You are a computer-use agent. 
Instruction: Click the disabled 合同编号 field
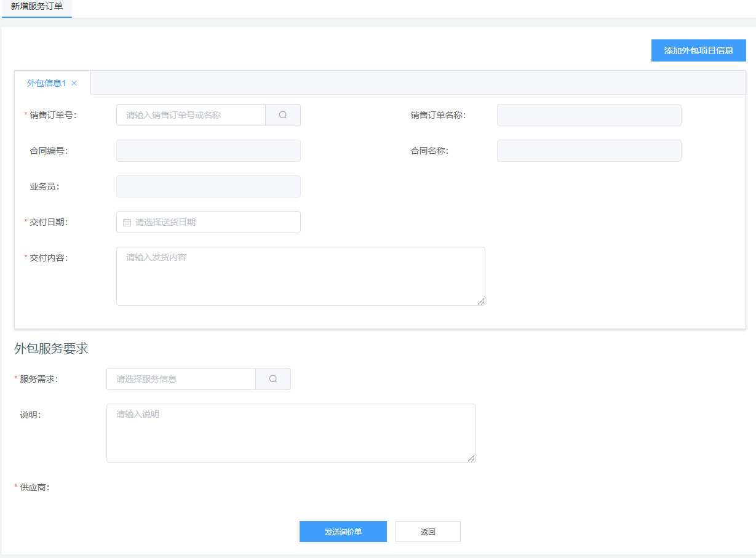coord(208,151)
